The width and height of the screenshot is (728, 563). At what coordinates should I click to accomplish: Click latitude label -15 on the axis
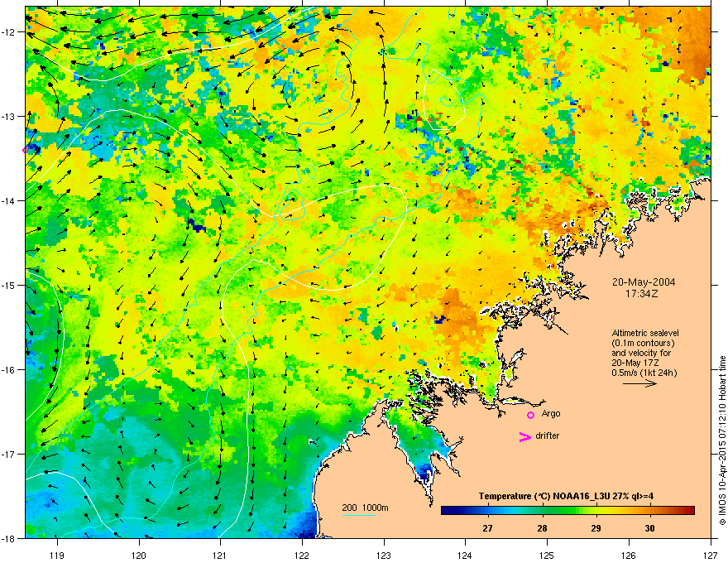[8, 285]
